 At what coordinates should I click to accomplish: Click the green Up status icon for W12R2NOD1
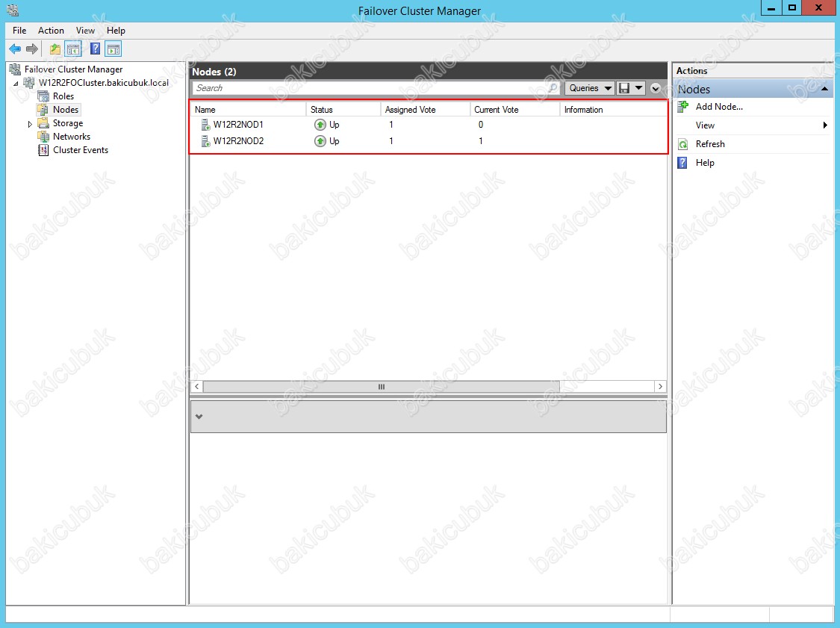tap(320, 125)
